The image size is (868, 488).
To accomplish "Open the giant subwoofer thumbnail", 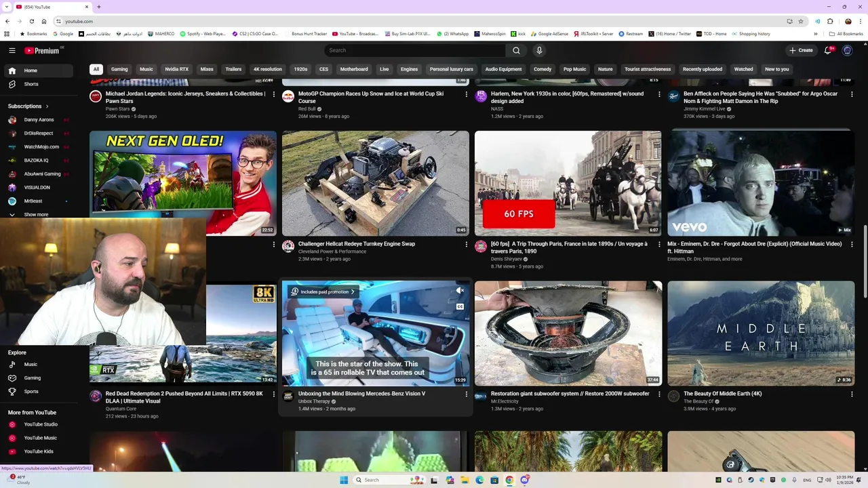I will click(x=568, y=333).
